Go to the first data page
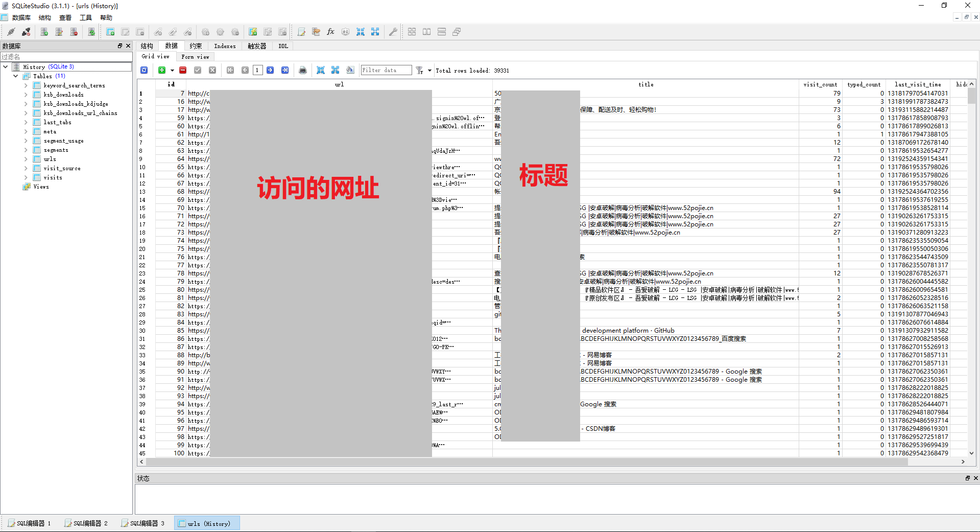 click(230, 70)
